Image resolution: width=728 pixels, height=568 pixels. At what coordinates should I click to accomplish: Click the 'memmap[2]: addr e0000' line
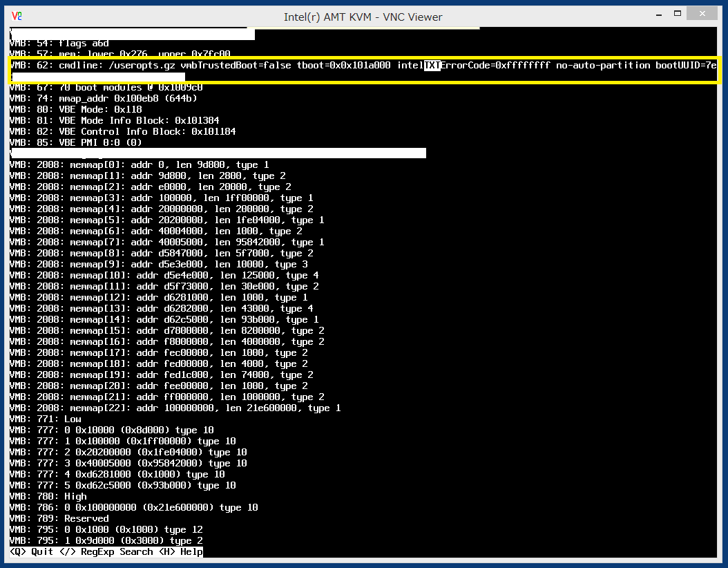151,187
